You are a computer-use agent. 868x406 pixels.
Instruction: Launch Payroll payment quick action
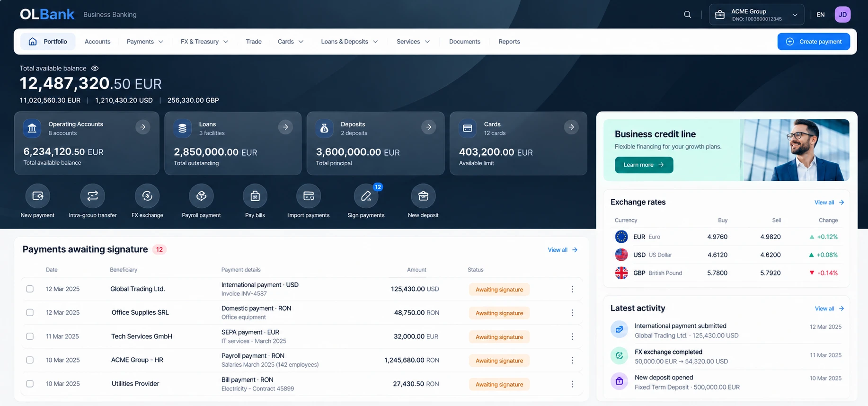[x=201, y=196]
